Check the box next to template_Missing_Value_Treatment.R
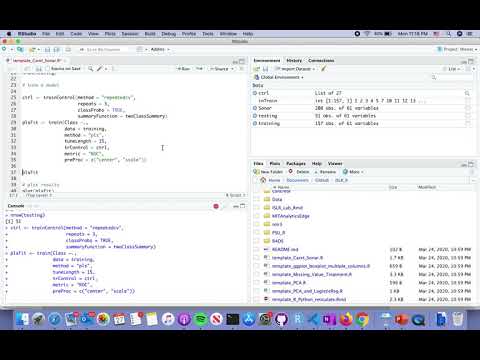Screen dimensions: 480x360 (256, 274)
